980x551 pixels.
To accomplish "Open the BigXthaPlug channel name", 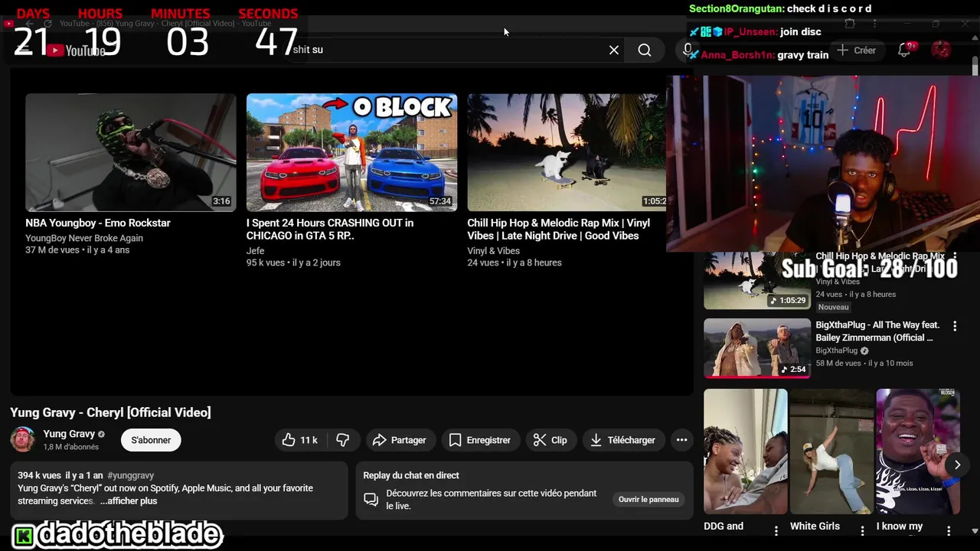I will (x=836, y=350).
